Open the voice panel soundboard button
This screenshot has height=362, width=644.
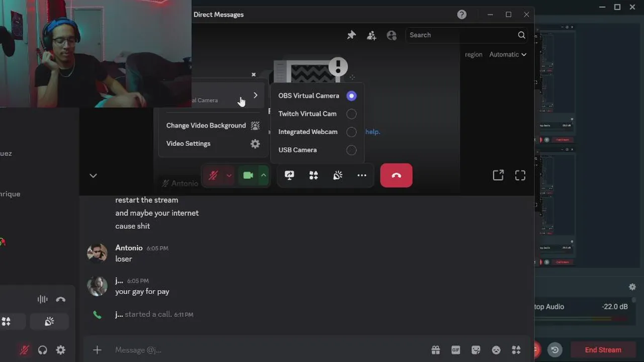pos(49,321)
